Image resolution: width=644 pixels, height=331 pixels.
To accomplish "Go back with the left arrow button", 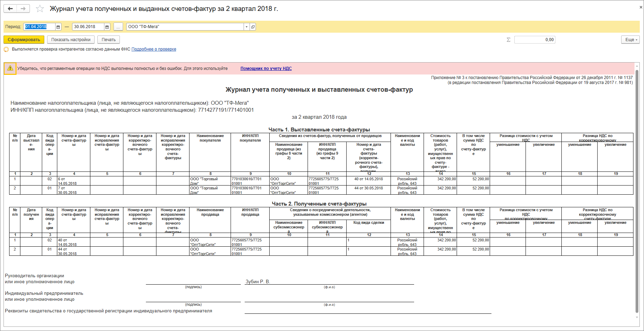I will [x=10, y=8].
